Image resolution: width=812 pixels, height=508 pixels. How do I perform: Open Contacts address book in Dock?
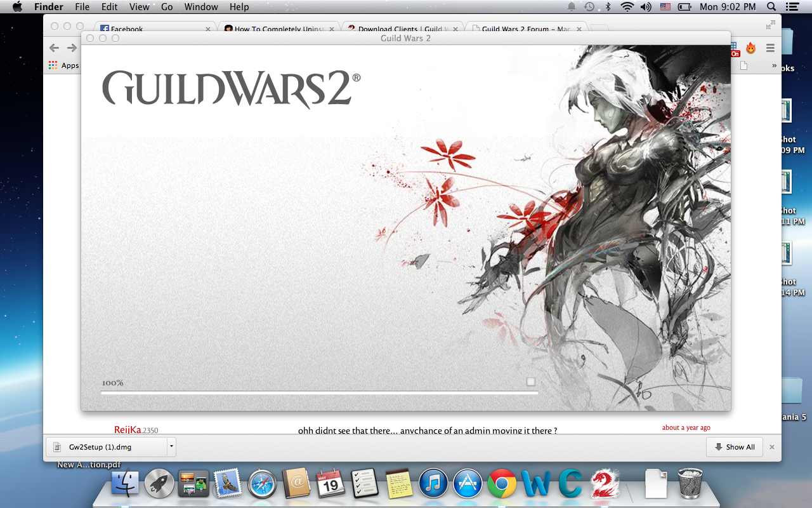(x=296, y=484)
